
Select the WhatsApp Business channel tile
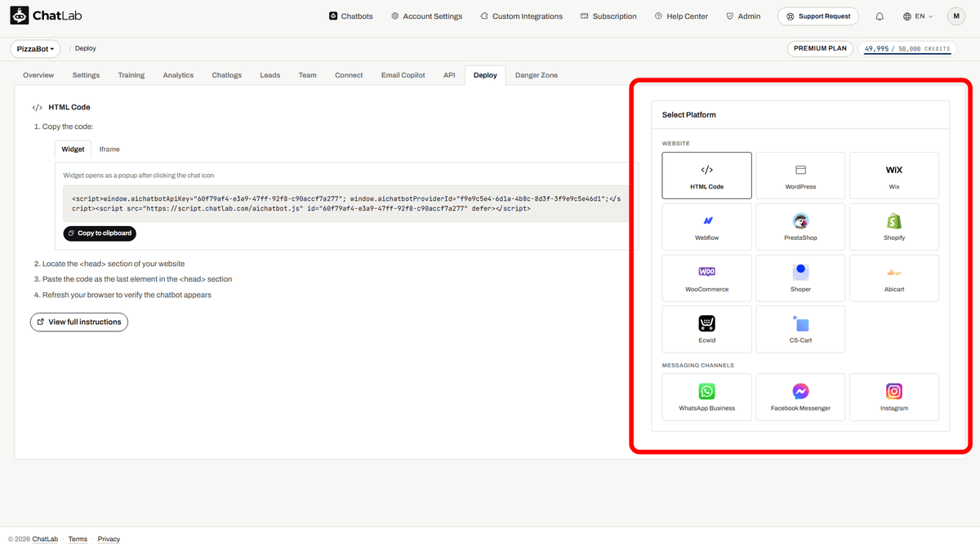[x=706, y=397]
